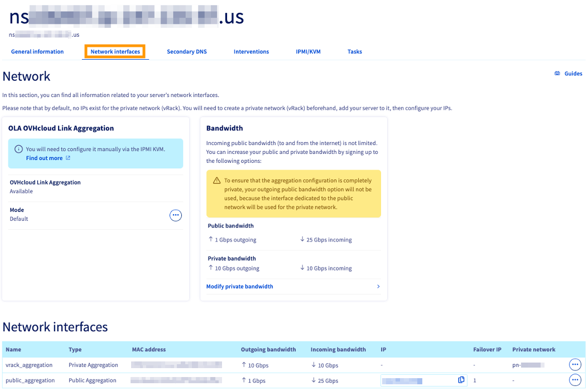This screenshot has height=391, width=588.
Task: Open the Interventions tab
Action: 251,52
